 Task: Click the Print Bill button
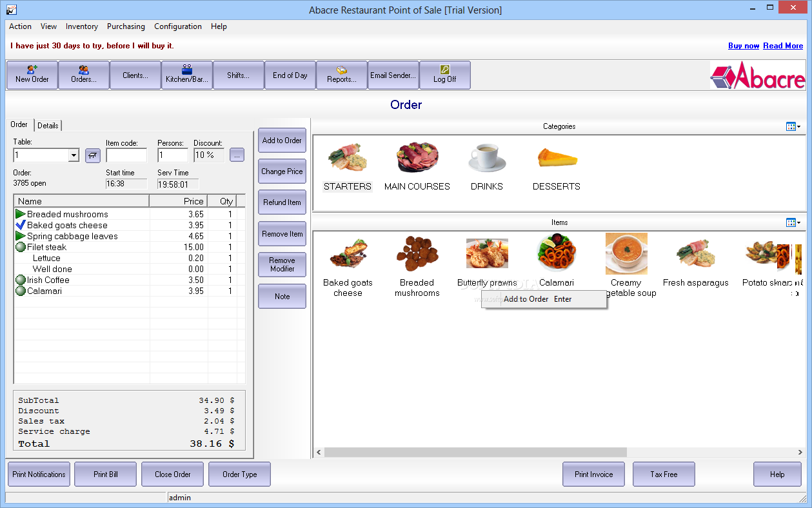click(x=106, y=474)
